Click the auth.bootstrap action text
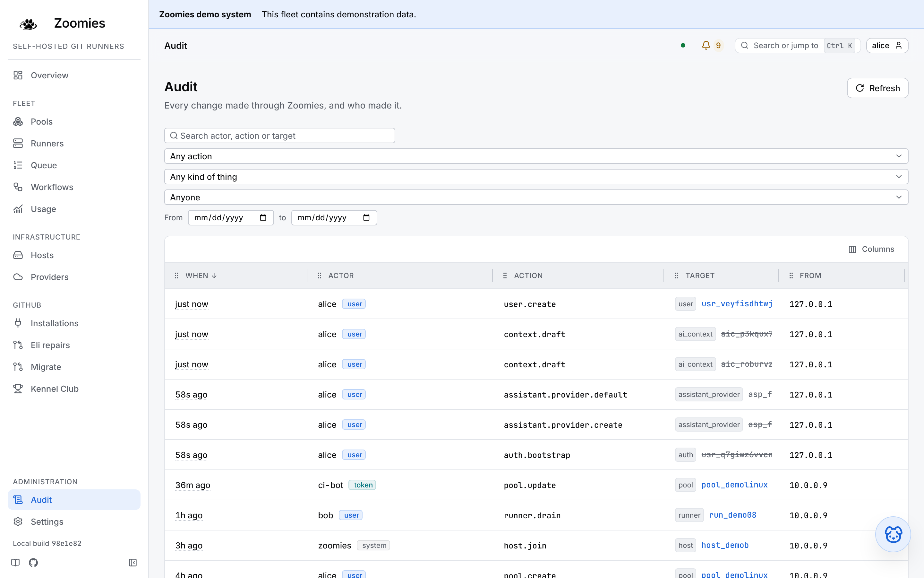This screenshot has height=578, width=924. pyautogui.click(x=536, y=455)
